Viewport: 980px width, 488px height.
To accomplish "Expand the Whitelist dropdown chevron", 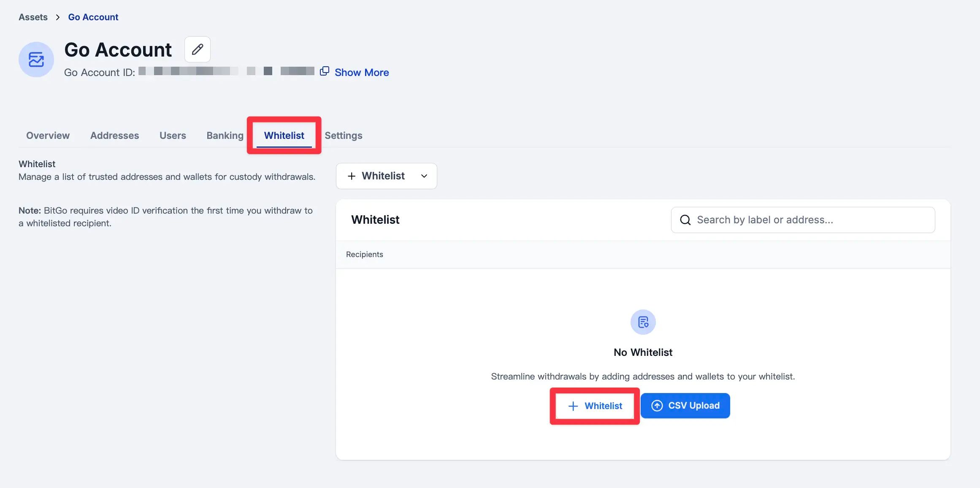I will click(x=424, y=176).
